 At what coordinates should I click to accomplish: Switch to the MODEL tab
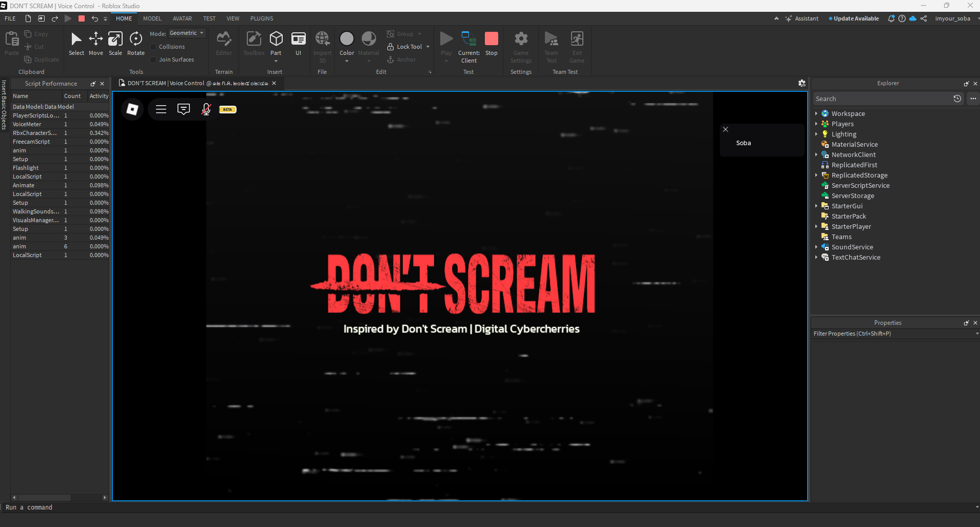152,18
